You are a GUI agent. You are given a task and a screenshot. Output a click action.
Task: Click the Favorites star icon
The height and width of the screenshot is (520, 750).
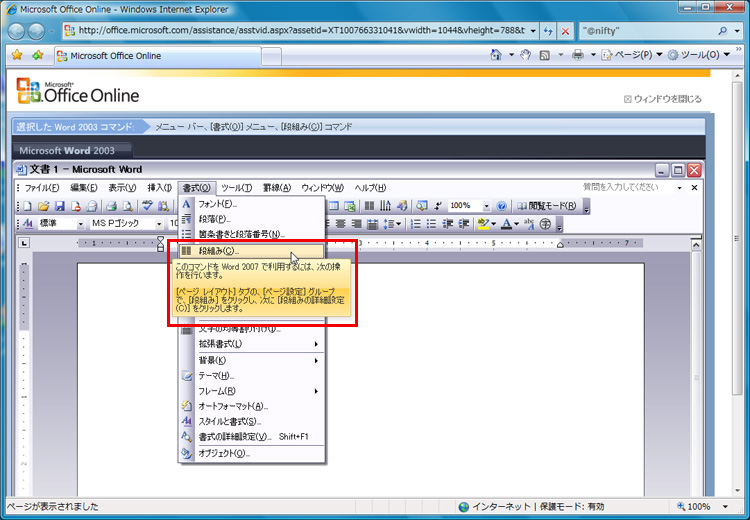click(x=17, y=55)
